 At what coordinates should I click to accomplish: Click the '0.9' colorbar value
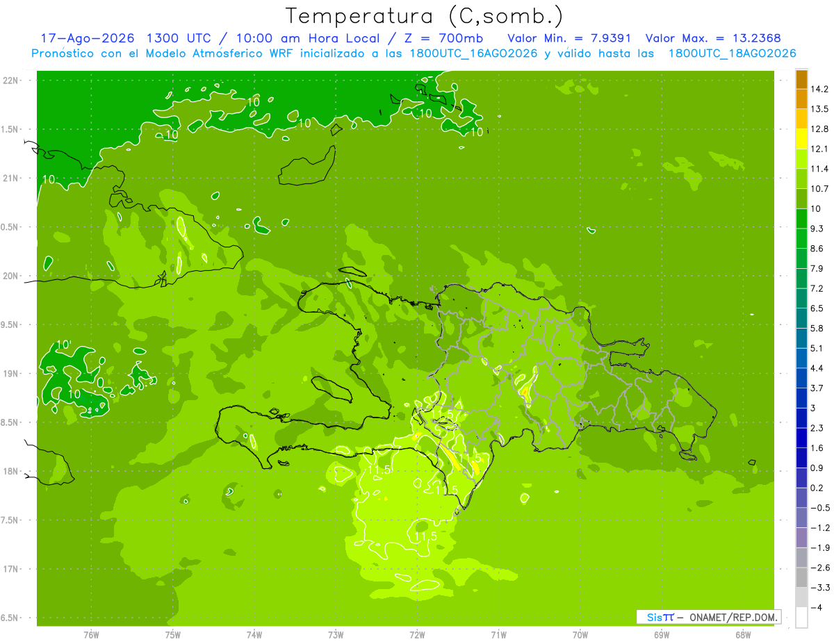pyautogui.click(x=817, y=468)
